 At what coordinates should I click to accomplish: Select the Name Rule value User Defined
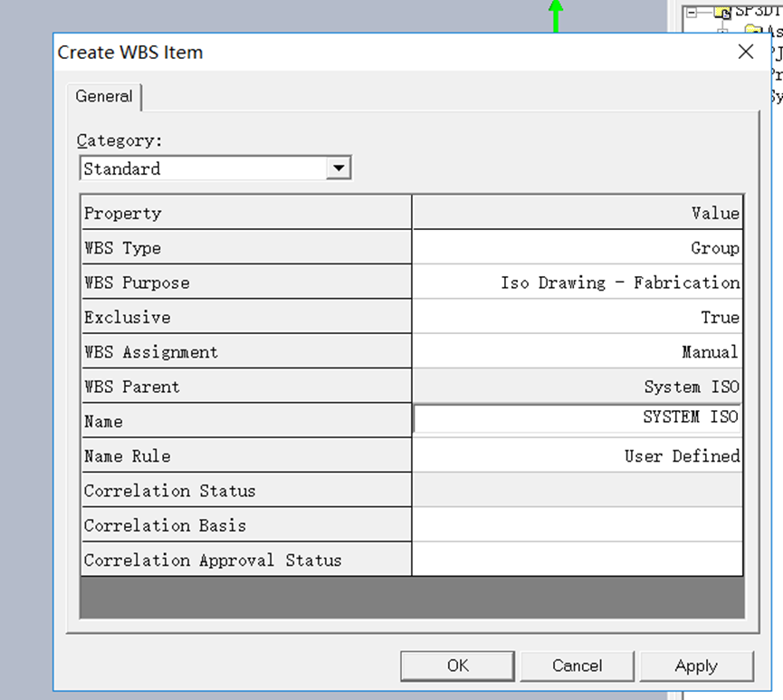578,455
